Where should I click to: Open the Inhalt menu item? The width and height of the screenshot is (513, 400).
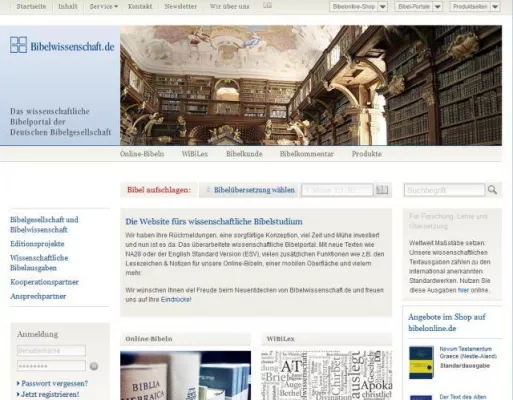pyautogui.click(x=68, y=6)
